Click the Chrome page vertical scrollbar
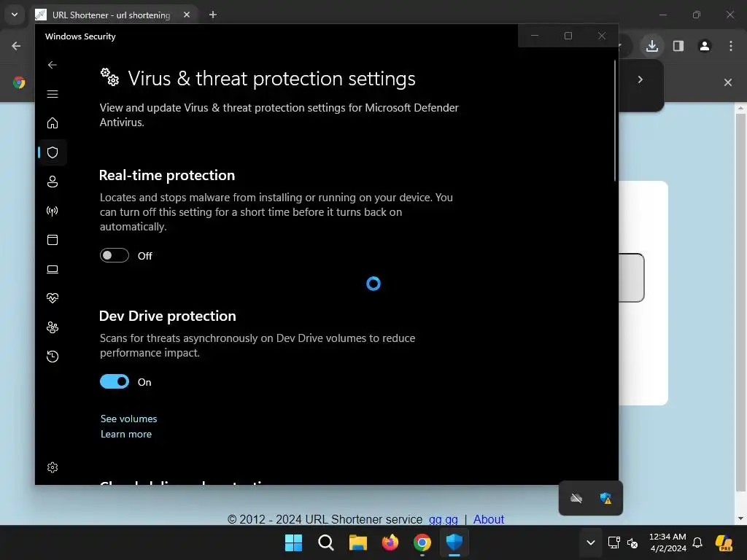747x560 pixels. click(740, 303)
